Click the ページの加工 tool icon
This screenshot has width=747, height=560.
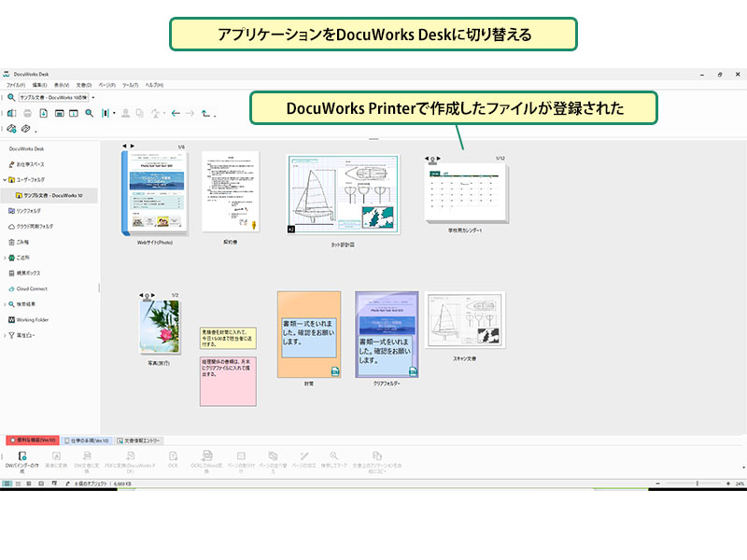304,455
